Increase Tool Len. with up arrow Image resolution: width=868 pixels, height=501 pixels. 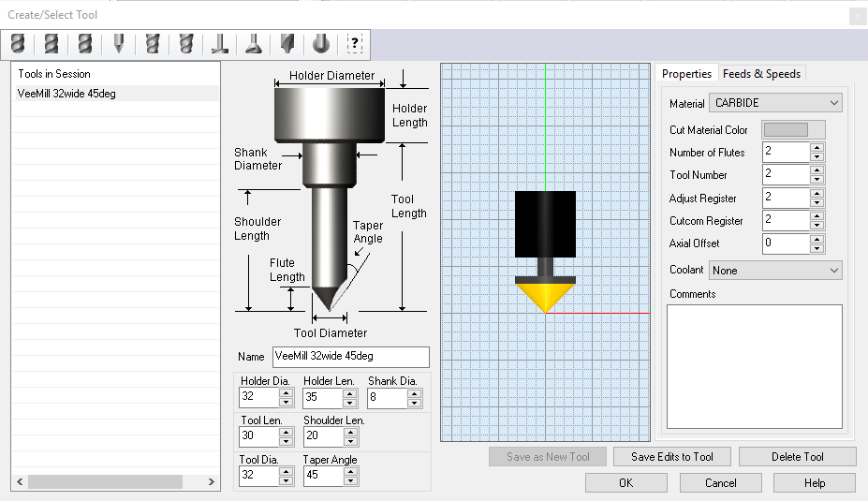286,432
